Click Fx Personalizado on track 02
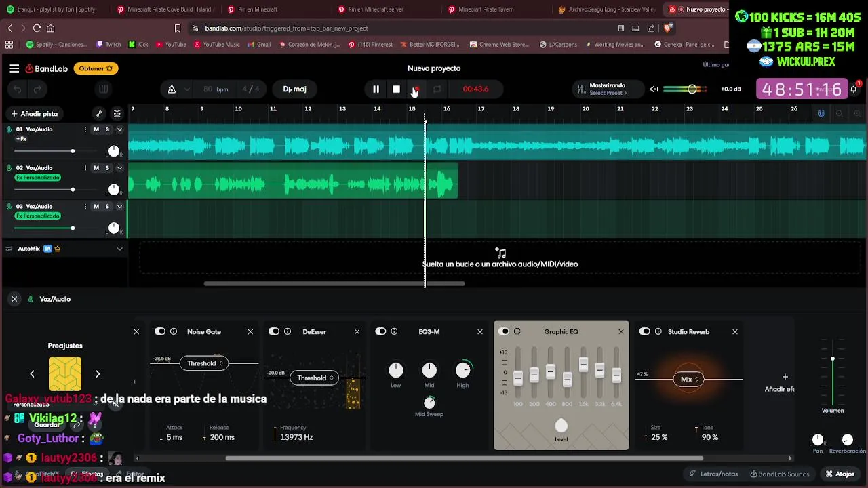 (38, 178)
